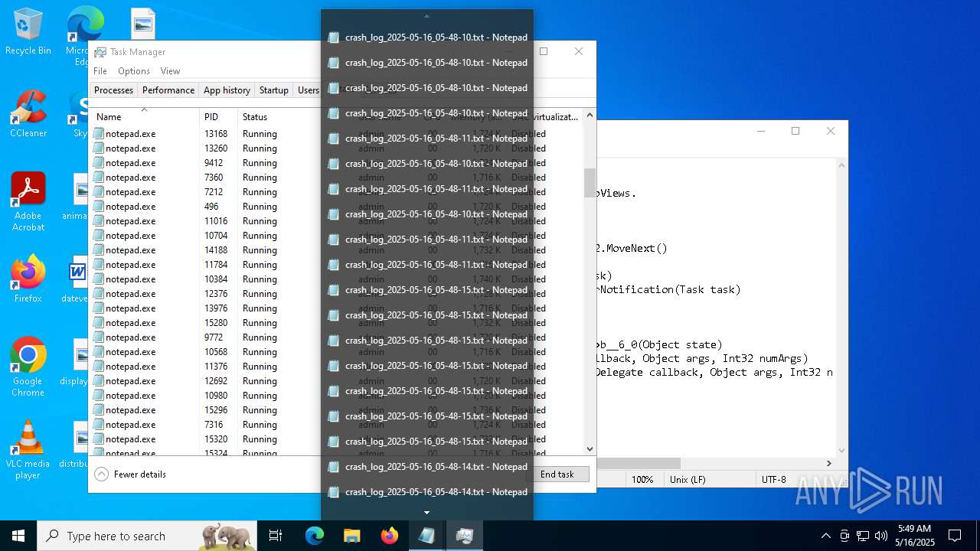Launch VLC media player desktop shortcut
The width and height of the screenshot is (980, 551).
tap(28, 450)
